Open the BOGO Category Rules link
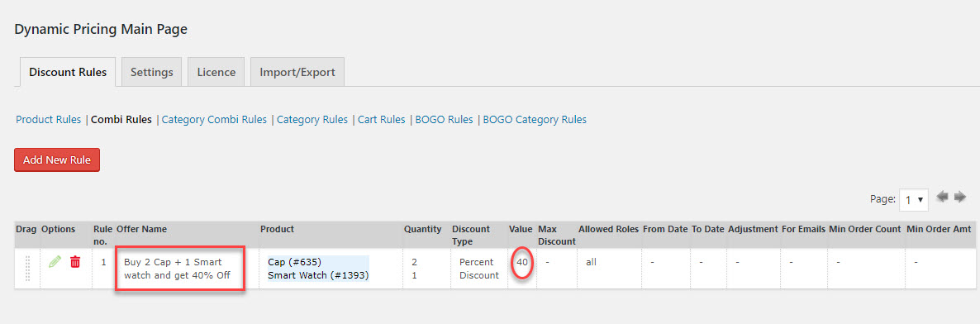This screenshot has width=980, height=324. (x=535, y=120)
